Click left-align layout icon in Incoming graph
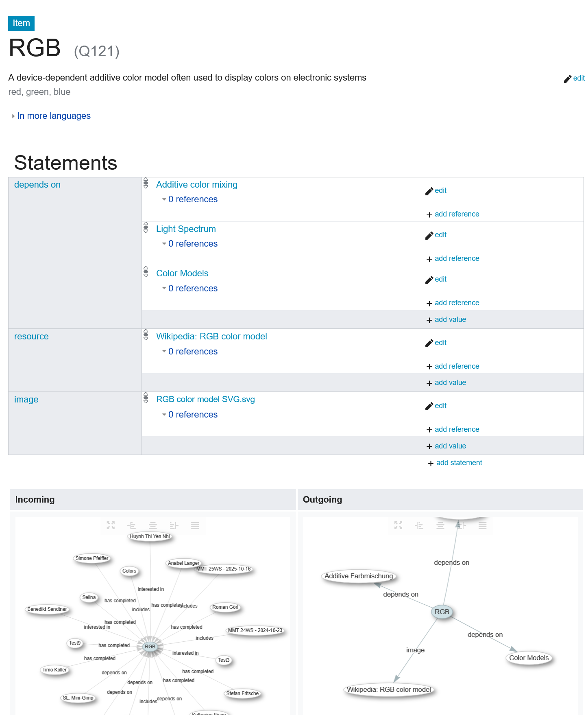The height and width of the screenshot is (715, 588). pos(131,525)
